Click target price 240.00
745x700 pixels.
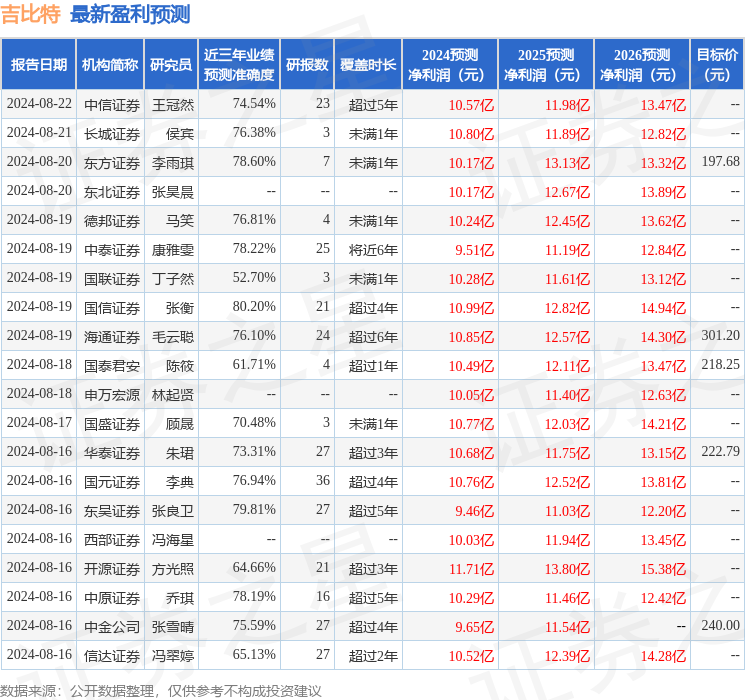coord(721,625)
